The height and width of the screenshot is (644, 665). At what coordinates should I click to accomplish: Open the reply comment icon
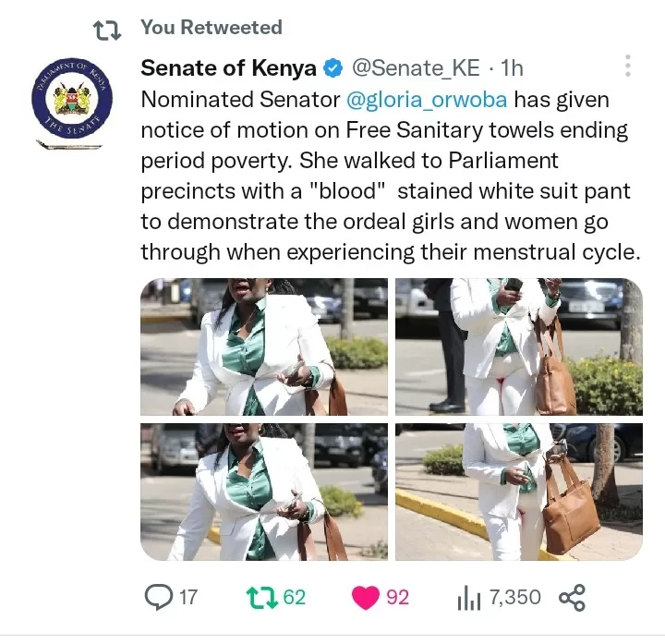point(159,597)
